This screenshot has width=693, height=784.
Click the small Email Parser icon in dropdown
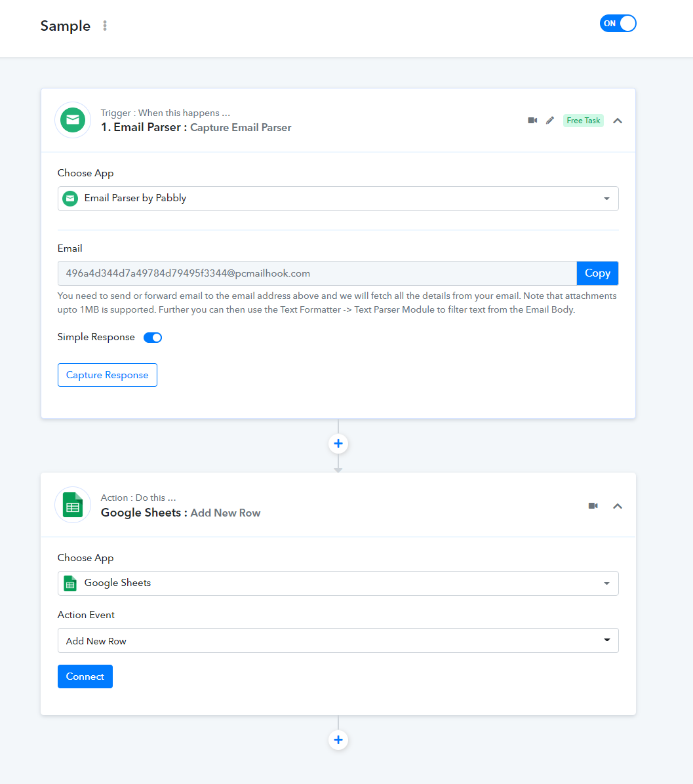[x=70, y=199]
